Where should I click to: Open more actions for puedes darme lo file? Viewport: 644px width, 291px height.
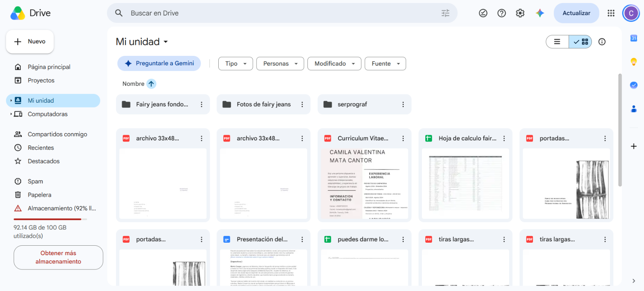(x=403, y=239)
